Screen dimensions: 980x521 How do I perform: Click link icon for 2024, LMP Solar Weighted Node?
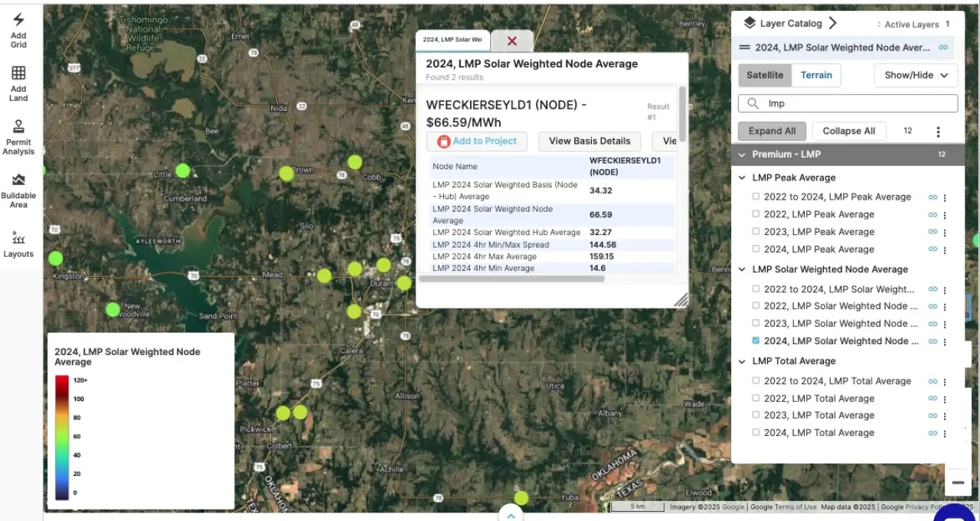933,341
